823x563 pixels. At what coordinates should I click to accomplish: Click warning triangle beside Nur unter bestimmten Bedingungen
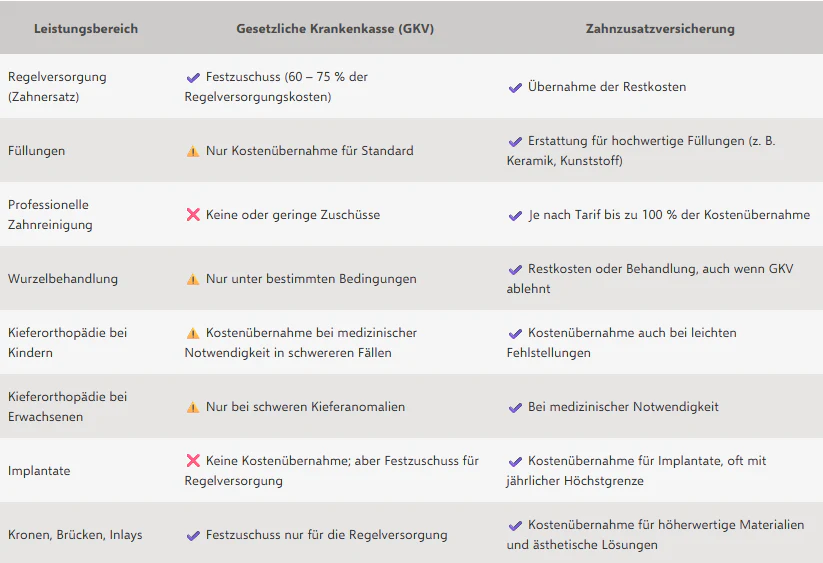tap(193, 280)
